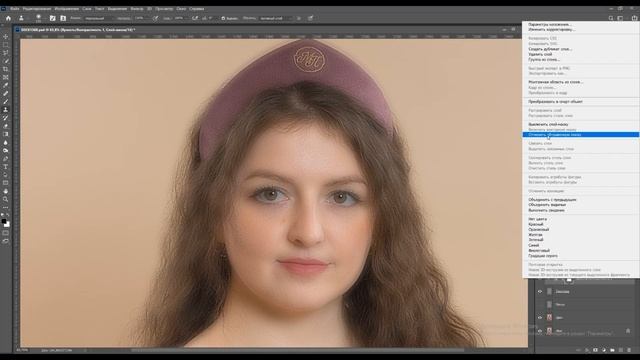Click the Home icon in options bar
Screen dimensions: 640x360
(8, 18)
